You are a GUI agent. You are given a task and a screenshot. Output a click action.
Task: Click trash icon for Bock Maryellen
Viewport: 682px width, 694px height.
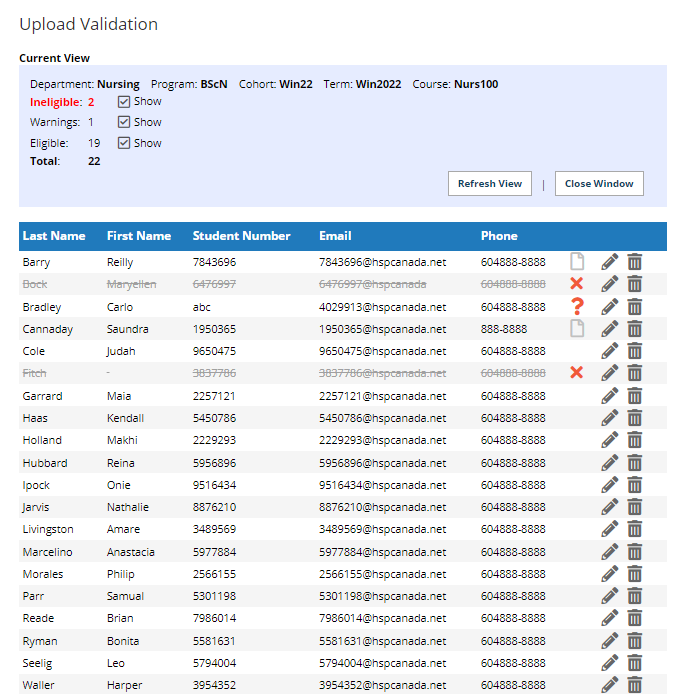[635, 284]
